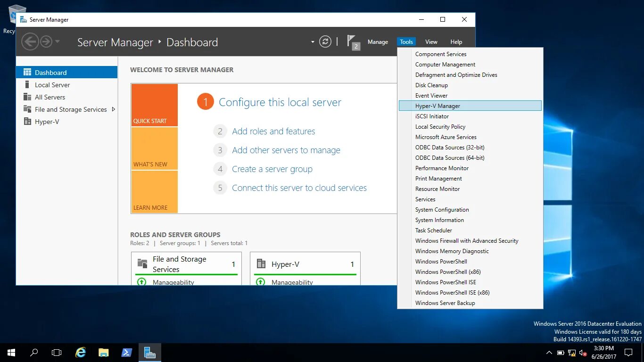Open the Manage menu
Viewport: 644px width, 362px height.
378,42
